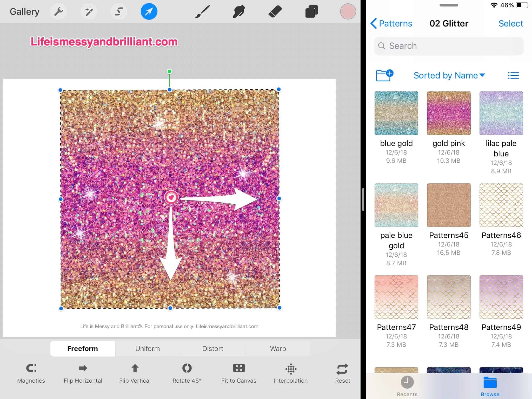Open the Adjustments magic wand menu
The image size is (532, 399).
coord(89,11)
